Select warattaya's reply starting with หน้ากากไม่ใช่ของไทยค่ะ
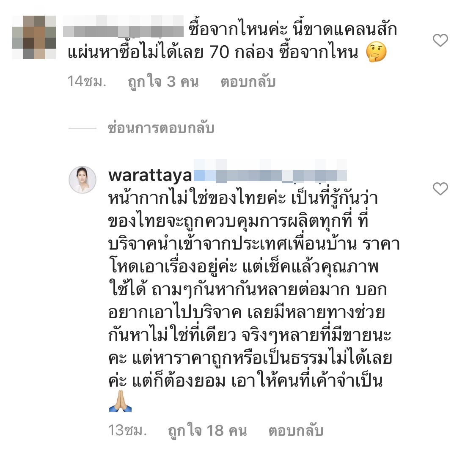476x456 pixels. pyautogui.click(x=254, y=301)
